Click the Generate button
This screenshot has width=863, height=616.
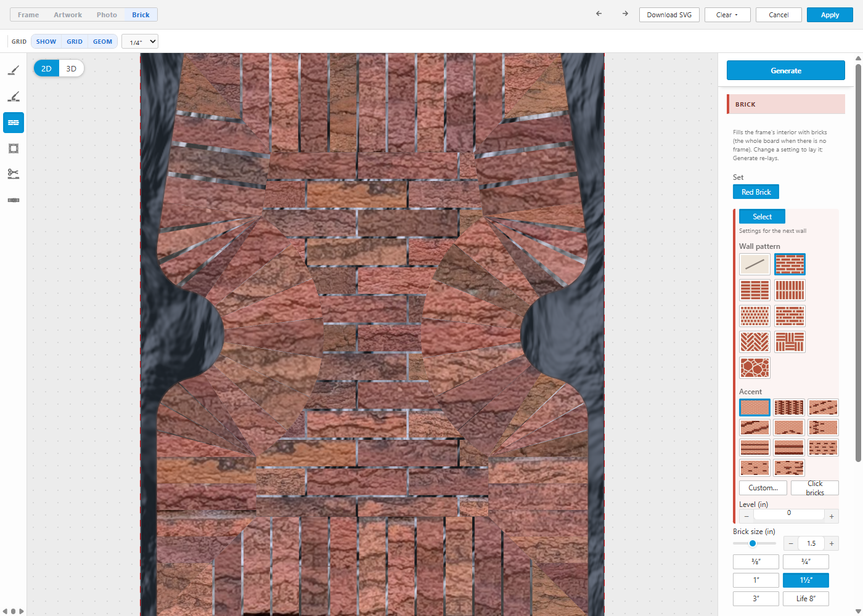786,70
